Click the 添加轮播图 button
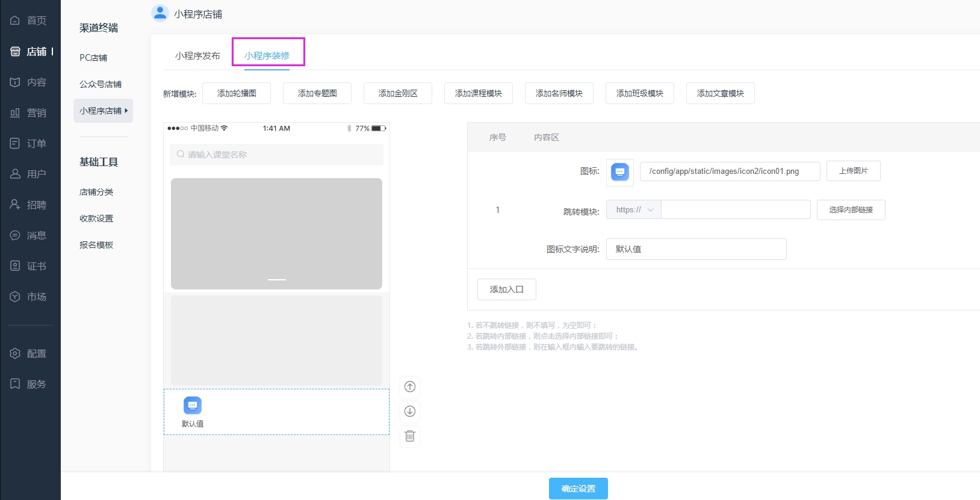 click(x=237, y=93)
